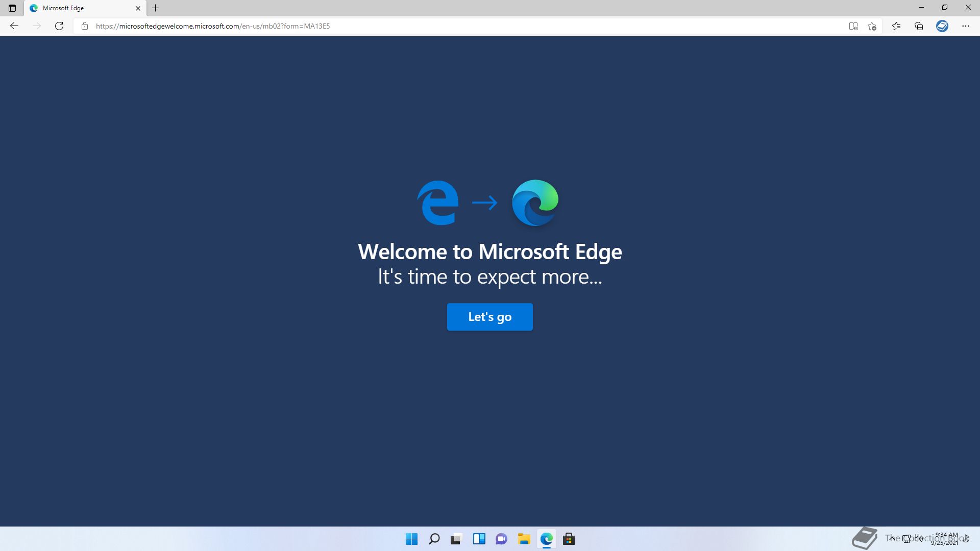Close the Microsoft Edge tab
Image resolution: width=980 pixels, height=551 pixels.
(x=138, y=8)
